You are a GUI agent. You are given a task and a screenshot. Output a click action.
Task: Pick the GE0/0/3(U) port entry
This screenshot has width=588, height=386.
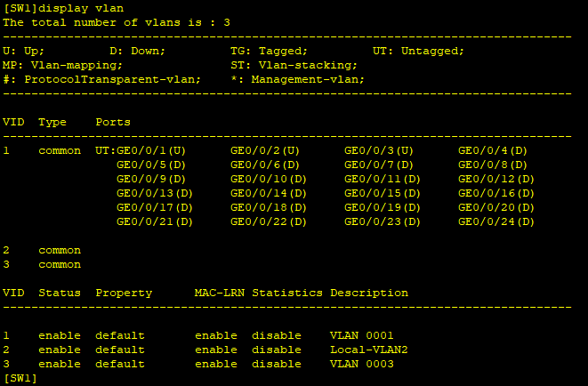379,150
